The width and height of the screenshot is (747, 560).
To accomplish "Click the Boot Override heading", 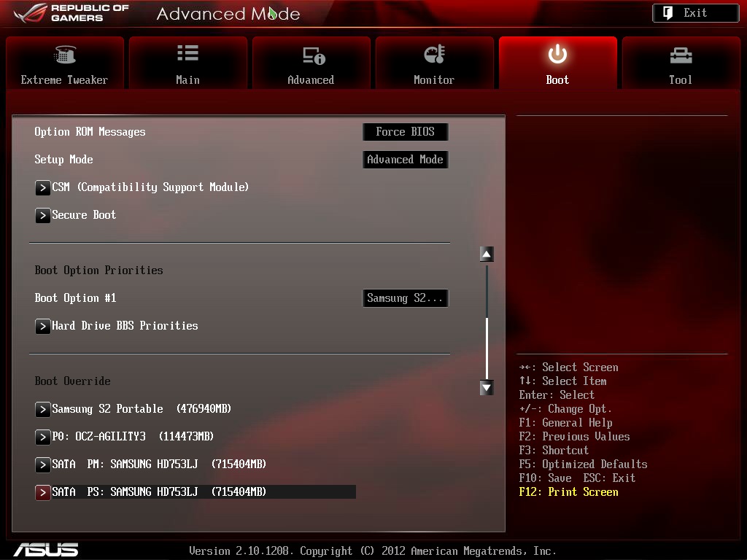I will (72, 381).
